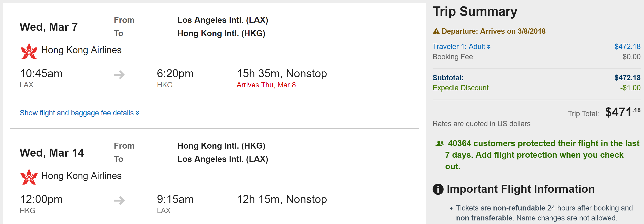This screenshot has height=224, width=644.
Task: Click the Wed, Mar 14 return date heading
Action: tap(52, 153)
